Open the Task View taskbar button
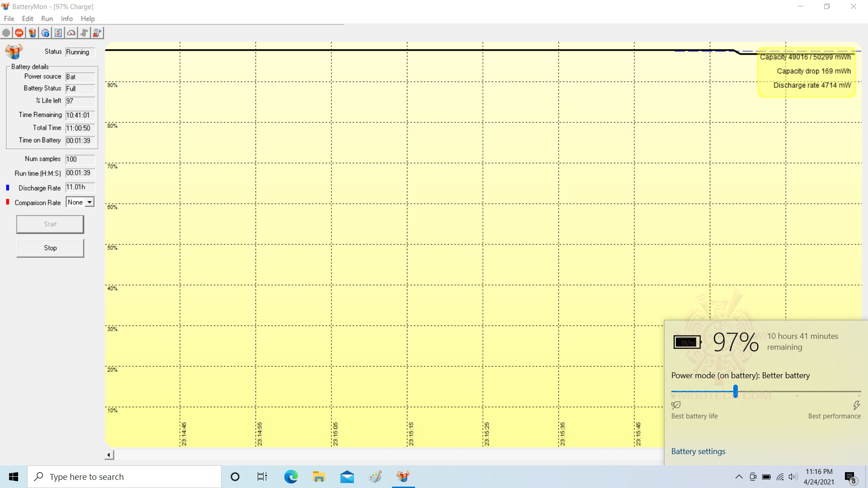This screenshot has height=488, width=868. click(x=262, y=477)
